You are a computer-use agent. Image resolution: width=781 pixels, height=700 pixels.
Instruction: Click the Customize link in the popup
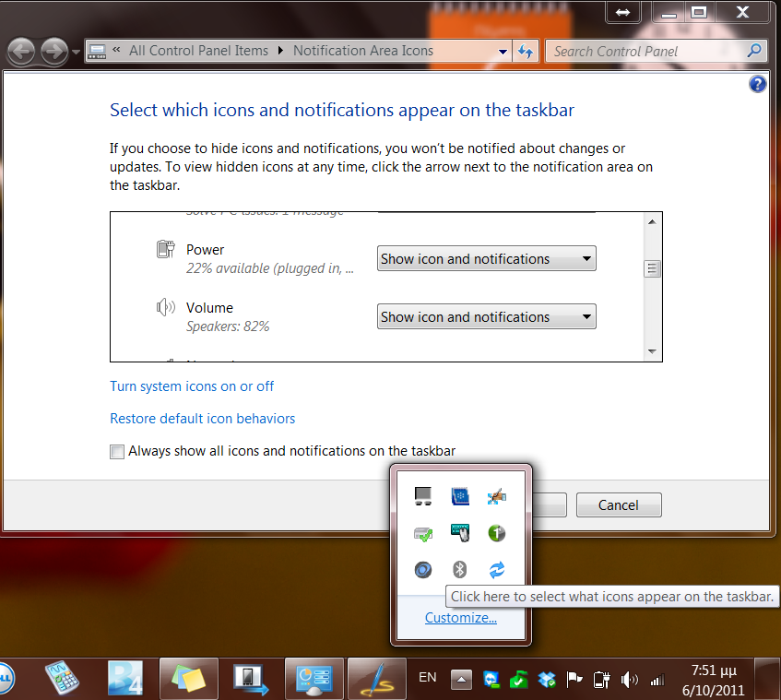[x=460, y=617]
